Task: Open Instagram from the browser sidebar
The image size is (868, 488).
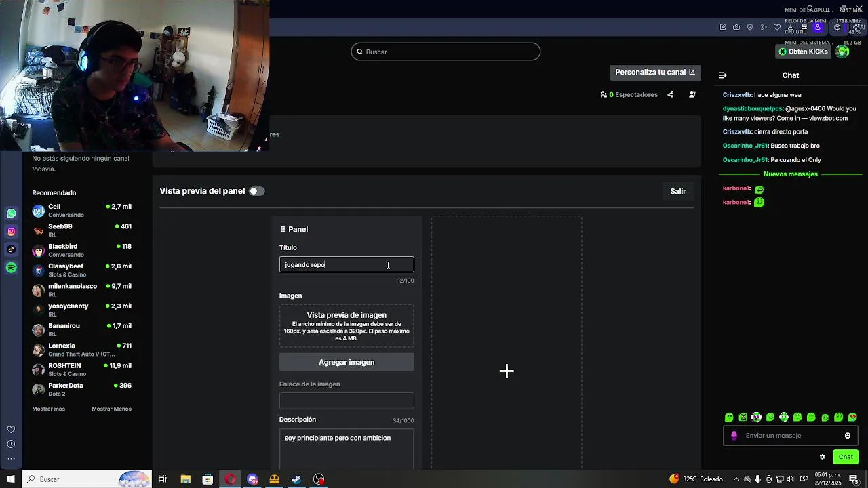Action: [x=12, y=232]
